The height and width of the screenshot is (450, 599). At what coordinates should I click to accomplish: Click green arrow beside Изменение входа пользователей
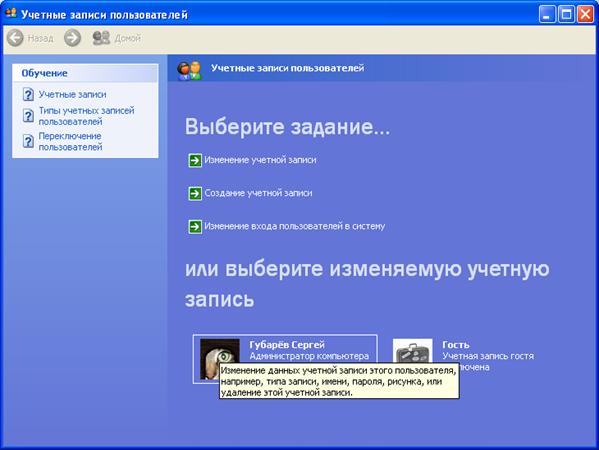coord(195,227)
